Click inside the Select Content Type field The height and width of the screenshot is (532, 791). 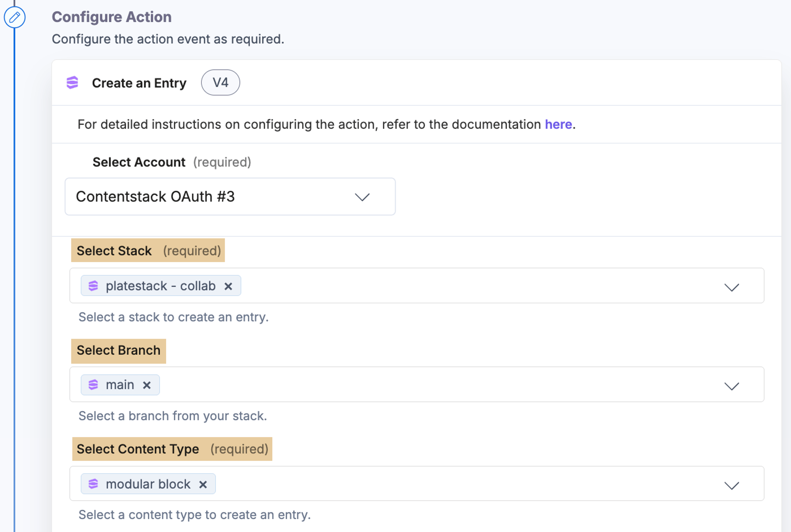(417, 483)
